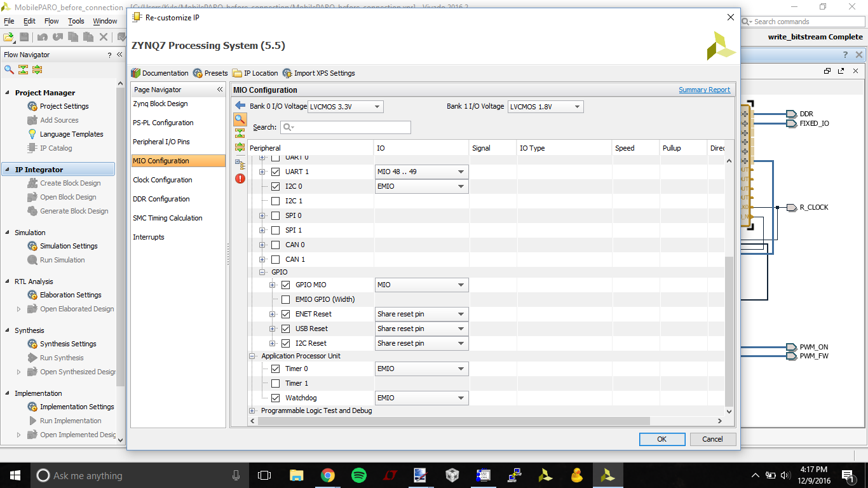Uncheck the ENET Reset checkbox
The height and width of the screenshot is (488, 868).
click(286, 314)
